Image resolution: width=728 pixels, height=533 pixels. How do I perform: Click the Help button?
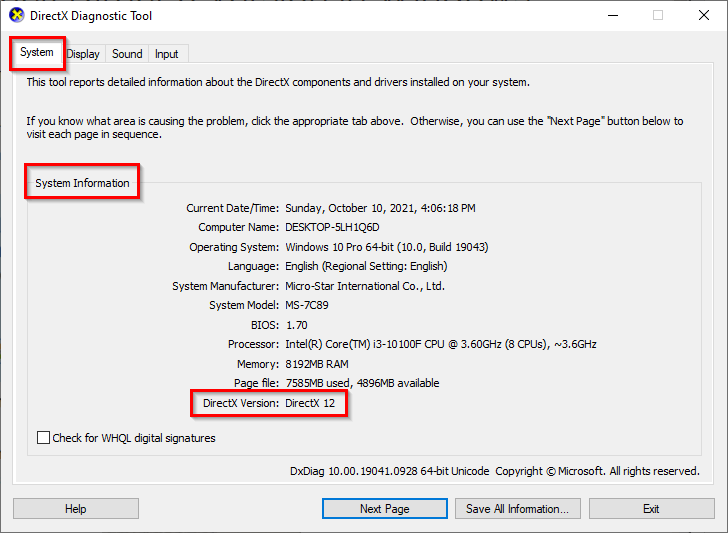pos(76,509)
